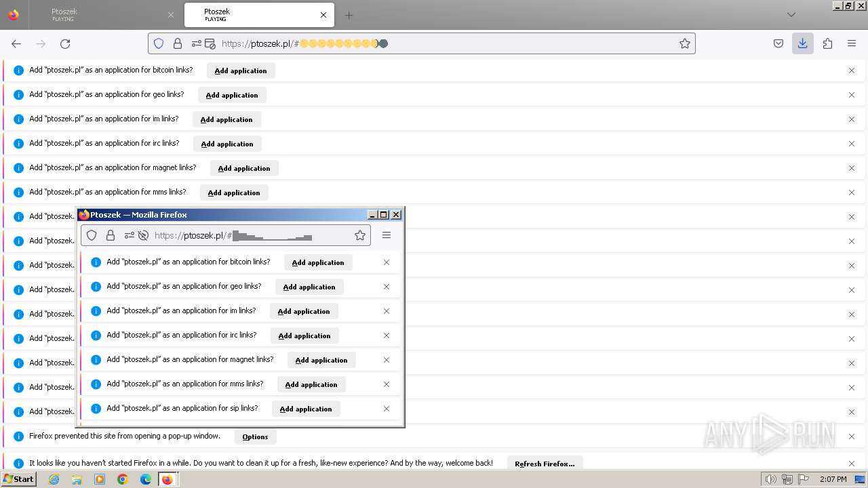
Task: Add application for magnet links in popup
Action: (321, 360)
